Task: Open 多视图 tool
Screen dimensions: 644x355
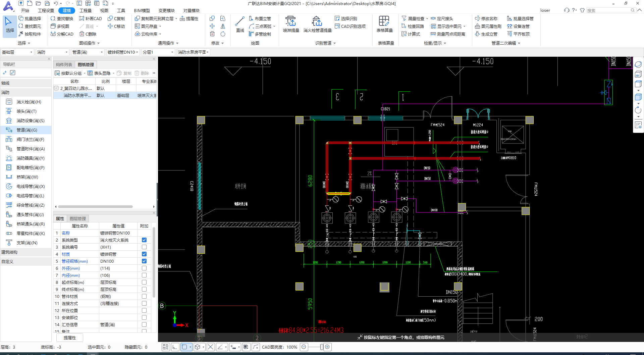Action: (x=60, y=26)
